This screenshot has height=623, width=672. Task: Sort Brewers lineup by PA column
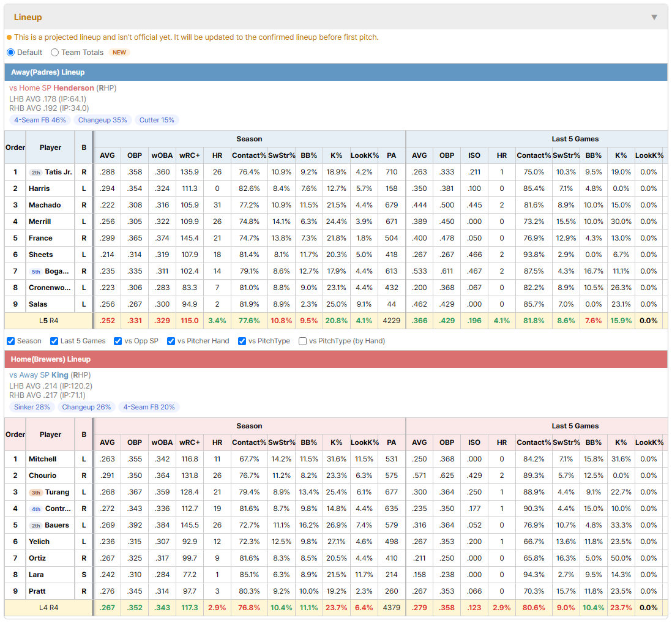pos(391,442)
